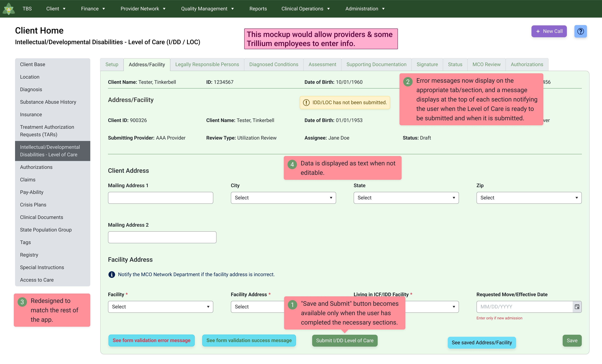Image resolution: width=602 pixels, height=364 pixels.
Task: Click the warning icon in IDD/LOC not submitted alert
Action: 306,103
